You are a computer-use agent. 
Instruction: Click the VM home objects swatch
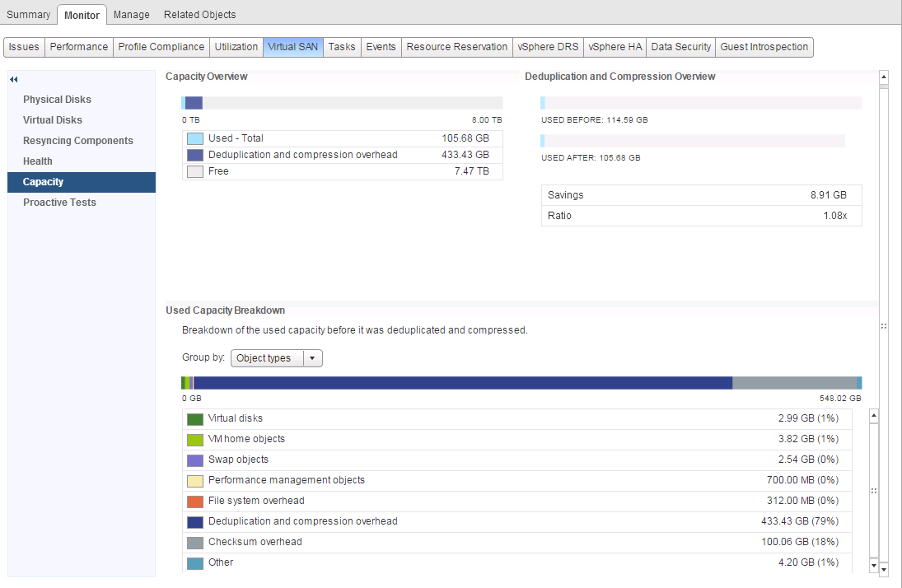tap(195, 440)
